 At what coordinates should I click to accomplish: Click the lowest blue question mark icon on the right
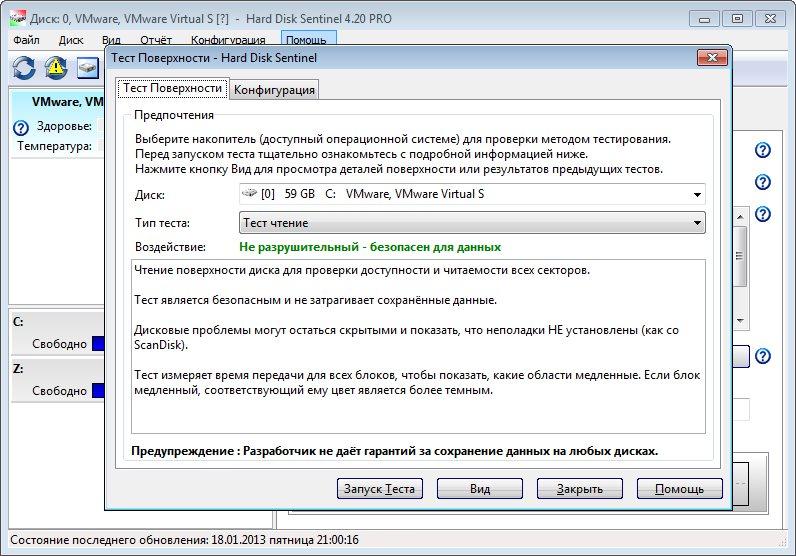(x=762, y=356)
